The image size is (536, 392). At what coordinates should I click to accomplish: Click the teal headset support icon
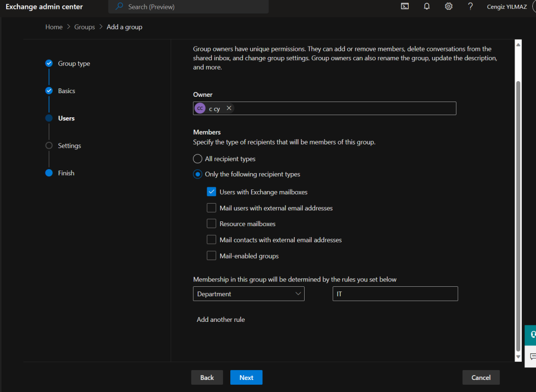click(x=532, y=334)
